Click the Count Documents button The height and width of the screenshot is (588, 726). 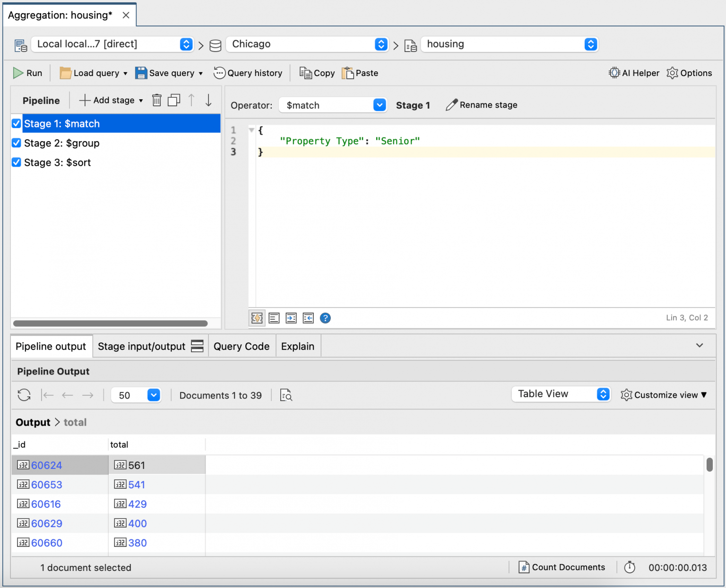coord(562,567)
